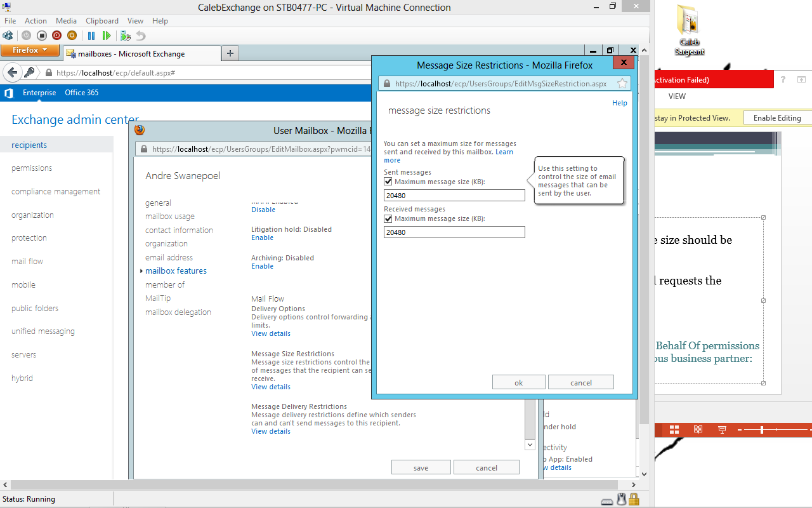Turn off the VM with the stop icon
The height and width of the screenshot is (508, 812).
point(42,36)
